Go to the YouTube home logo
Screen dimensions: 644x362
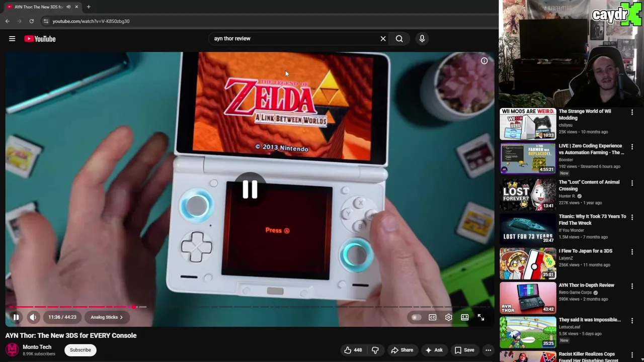coord(40,39)
